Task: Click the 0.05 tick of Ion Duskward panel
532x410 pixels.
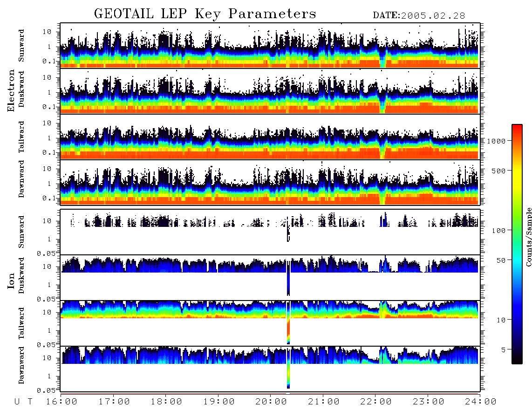Action: (x=47, y=299)
